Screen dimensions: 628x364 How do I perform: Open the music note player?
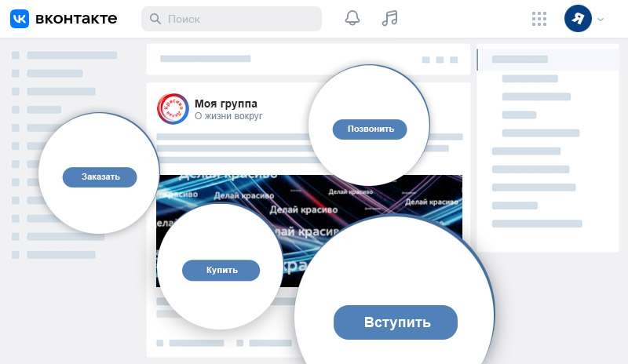point(389,18)
